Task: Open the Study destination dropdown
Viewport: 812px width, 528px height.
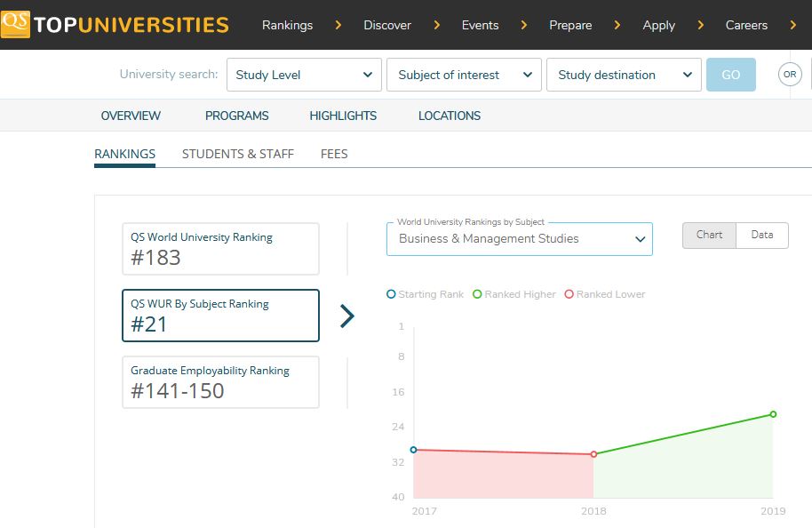Action: click(x=624, y=75)
